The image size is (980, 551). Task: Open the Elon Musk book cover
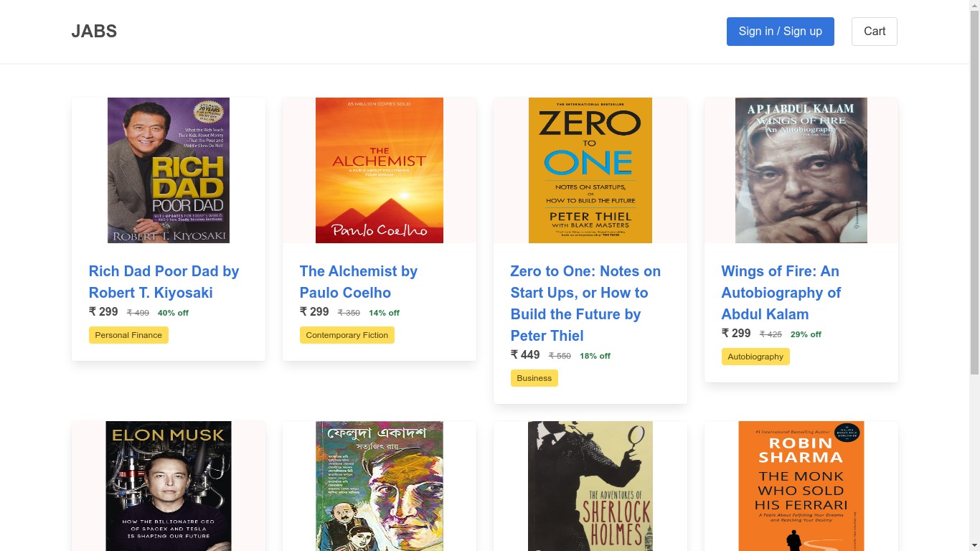(x=169, y=486)
